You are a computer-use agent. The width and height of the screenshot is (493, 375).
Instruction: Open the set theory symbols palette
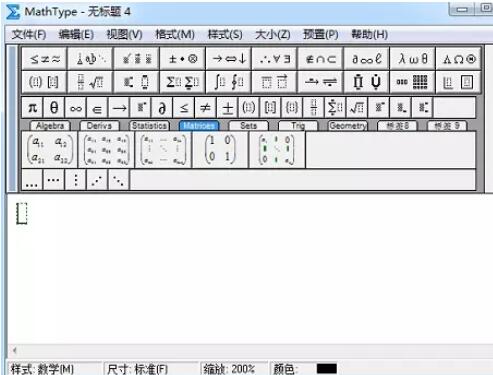pyautogui.click(x=321, y=59)
